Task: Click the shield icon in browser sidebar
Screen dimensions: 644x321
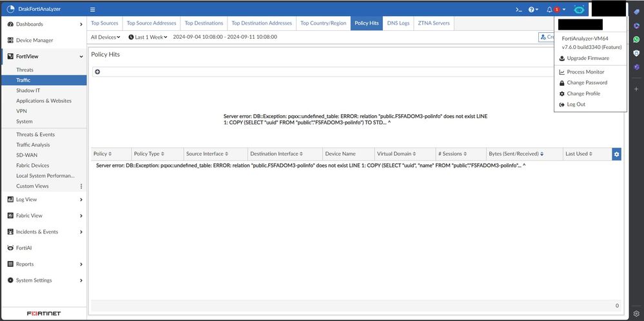Action: coord(636,53)
